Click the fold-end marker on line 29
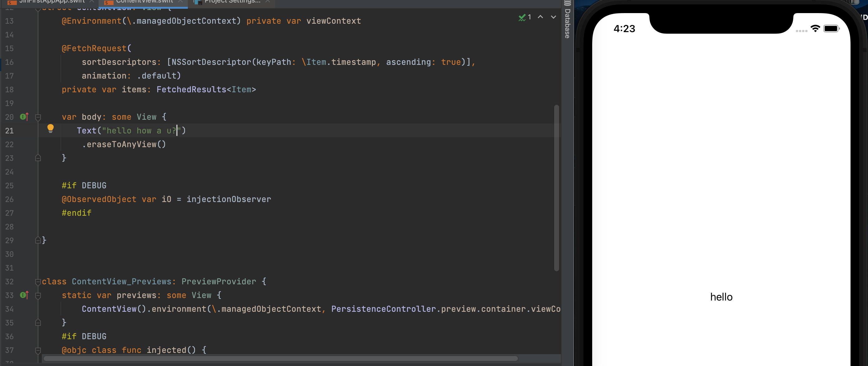The height and width of the screenshot is (366, 868). coord(38,240)
